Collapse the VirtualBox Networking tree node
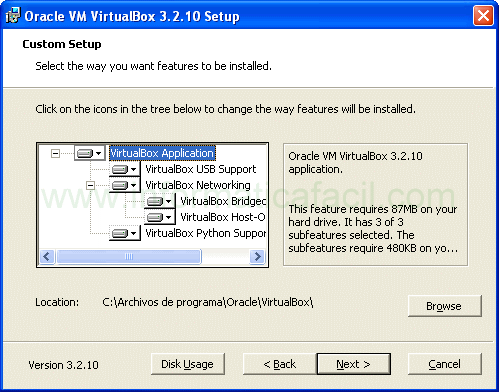 coord(90,185)
